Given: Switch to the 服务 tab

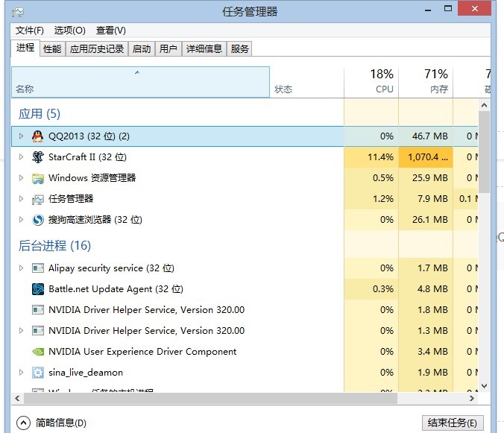Looking at the screenshot, I should coord(239,49).
